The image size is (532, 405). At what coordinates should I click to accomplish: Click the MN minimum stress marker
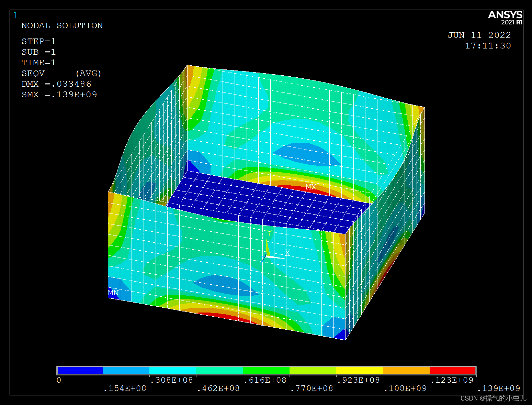(x=113, y=293)
